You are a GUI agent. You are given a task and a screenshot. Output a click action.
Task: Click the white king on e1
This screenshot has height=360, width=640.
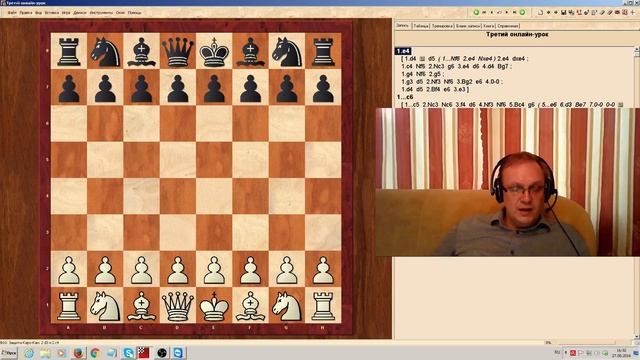(x=214, y=306)
